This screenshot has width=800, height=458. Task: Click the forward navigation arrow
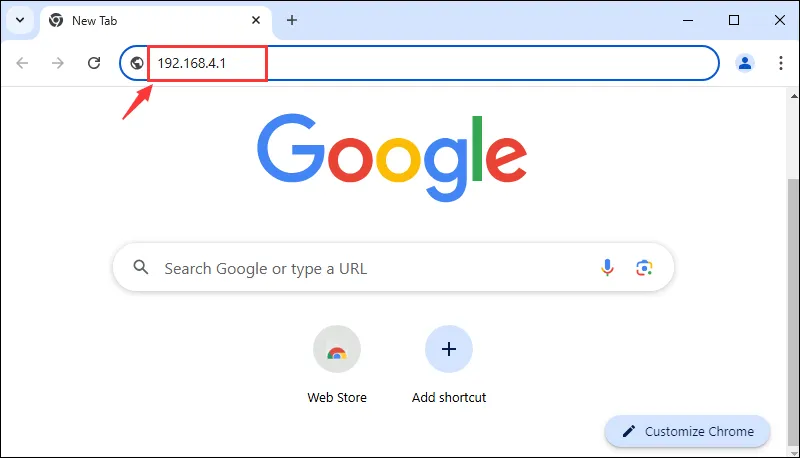58,63
